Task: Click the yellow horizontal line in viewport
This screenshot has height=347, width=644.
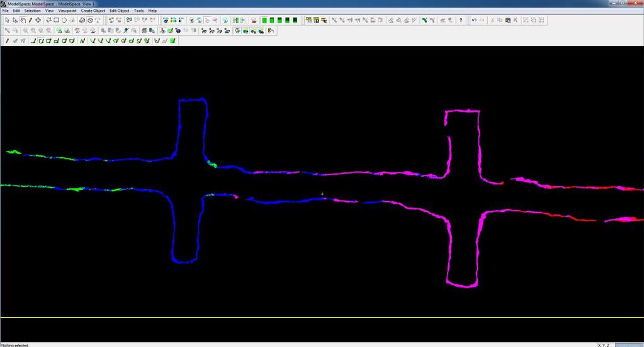Action: pos(322,317)
